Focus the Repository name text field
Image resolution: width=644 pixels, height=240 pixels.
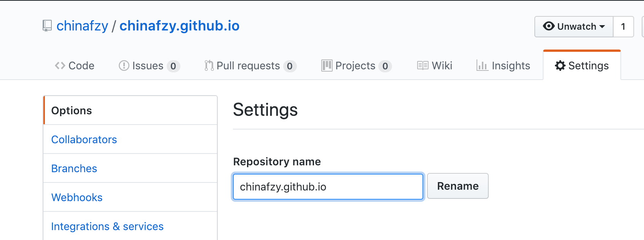point(328,187)
